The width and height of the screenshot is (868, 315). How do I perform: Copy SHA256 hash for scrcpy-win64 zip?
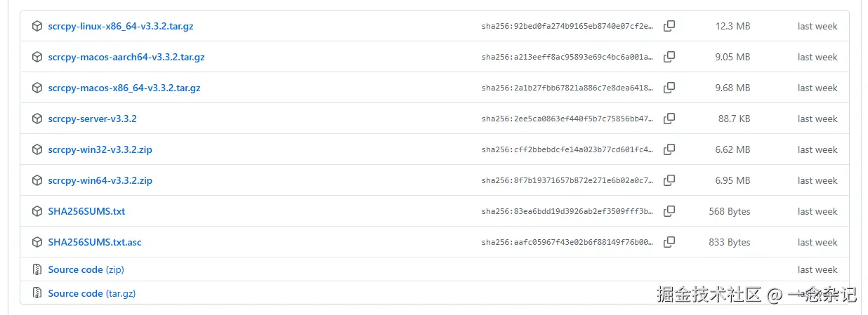click(x=669, y=180)
